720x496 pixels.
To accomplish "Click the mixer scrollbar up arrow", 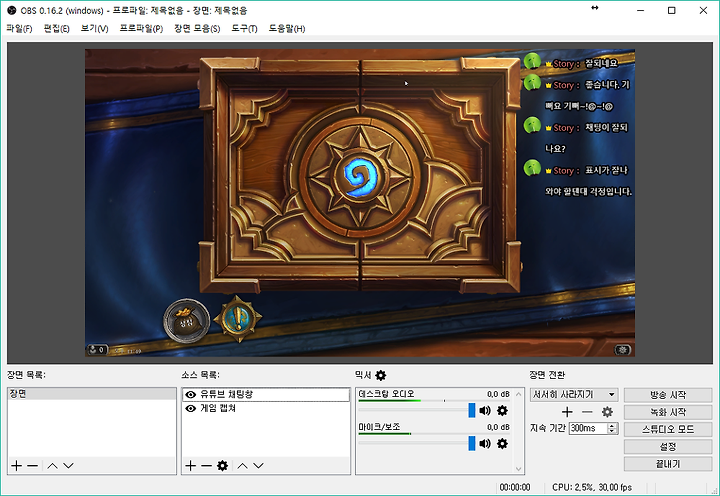I will 519,394.
